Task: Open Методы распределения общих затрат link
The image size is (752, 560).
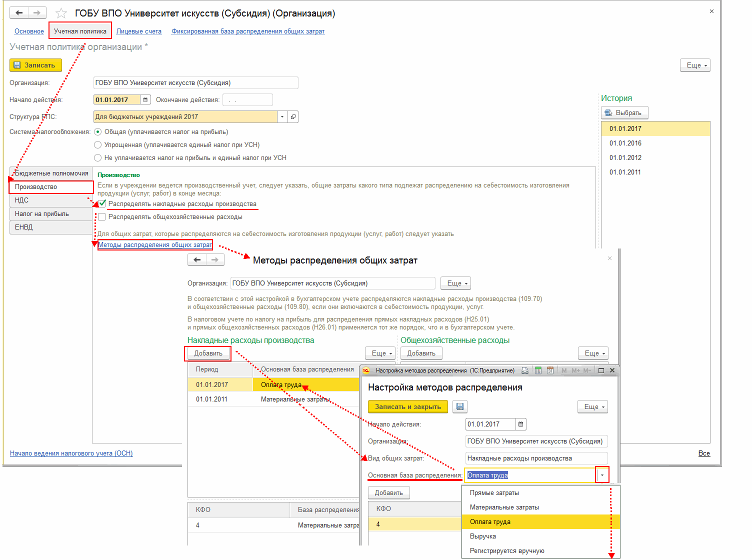Action: (155, 245)
